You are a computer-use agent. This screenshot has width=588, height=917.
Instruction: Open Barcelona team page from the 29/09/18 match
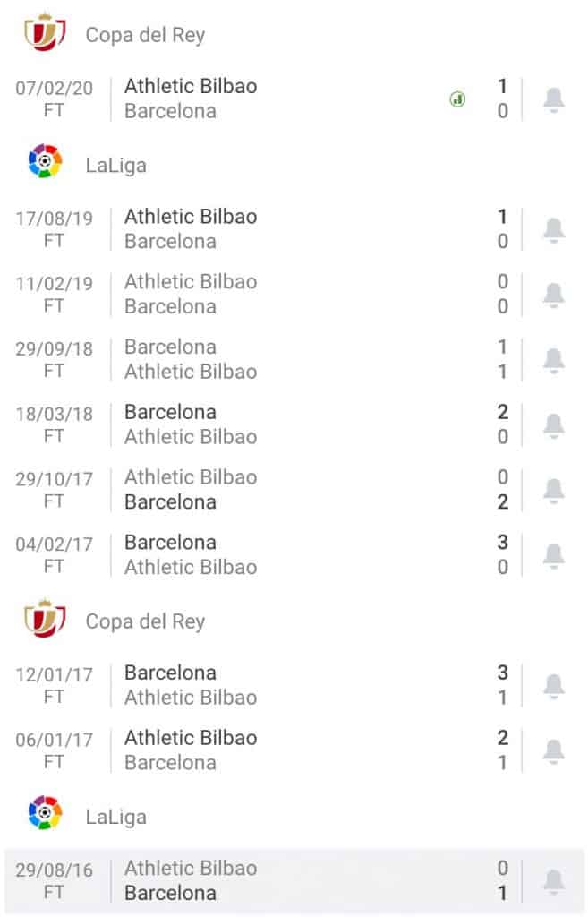point(170,347)
